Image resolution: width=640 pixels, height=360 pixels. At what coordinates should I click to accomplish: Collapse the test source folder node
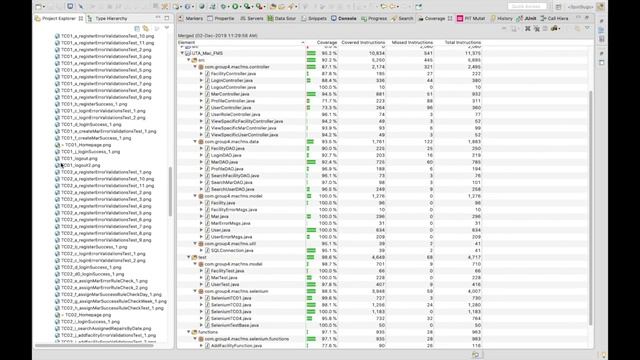tap(189, 257)
